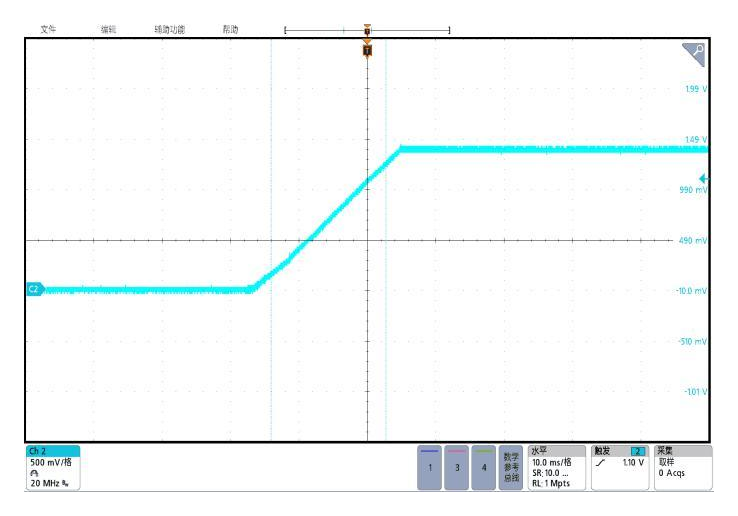This screenshot has height=516, width=738.
Task: Click the 数学参考总线 (Math Ref Bus) button
Action: point(511,468)
